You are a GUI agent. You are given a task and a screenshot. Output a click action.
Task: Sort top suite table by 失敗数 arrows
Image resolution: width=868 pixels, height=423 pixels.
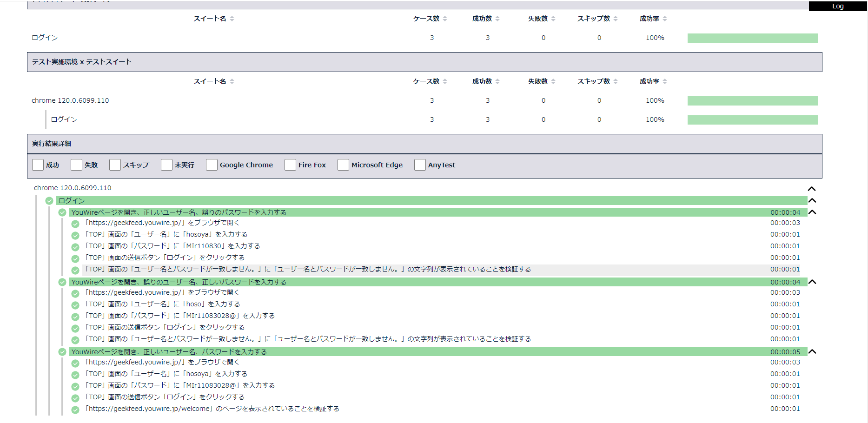[x=553, y=19]
